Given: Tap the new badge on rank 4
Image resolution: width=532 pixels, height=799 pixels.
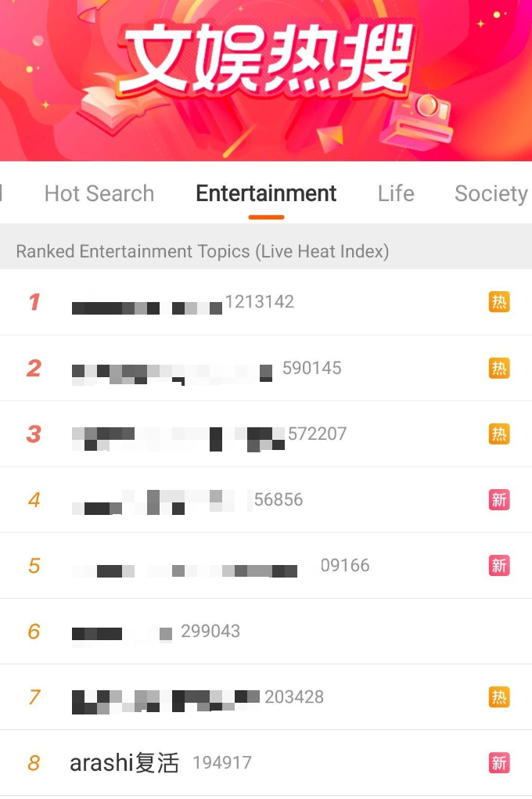Looking at the screenshot, I should point(499,499).
